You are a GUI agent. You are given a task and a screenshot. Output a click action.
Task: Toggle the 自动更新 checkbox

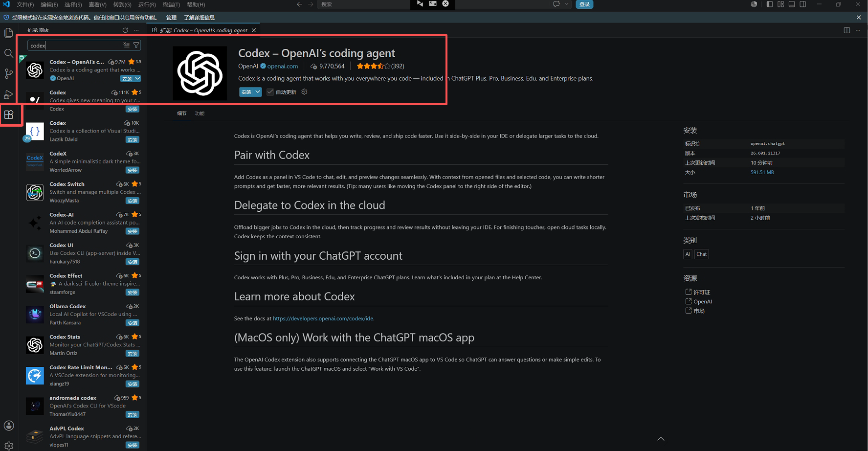(270, 92)
